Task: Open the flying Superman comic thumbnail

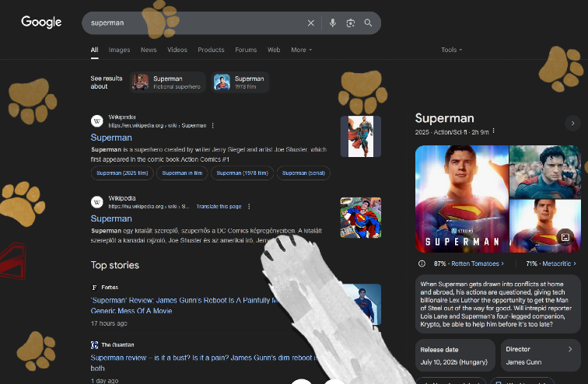Action: pyautogui.click(x=361, y=218)
